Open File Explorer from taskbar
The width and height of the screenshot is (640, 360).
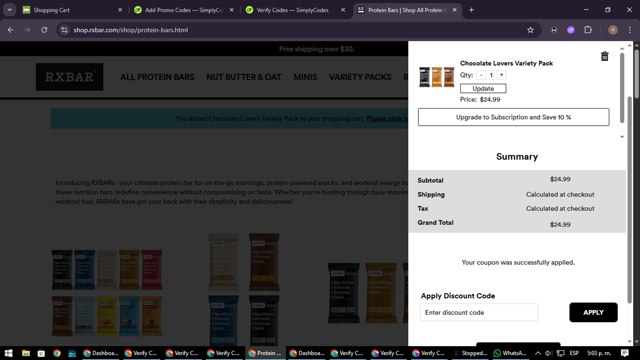[25, 353]
